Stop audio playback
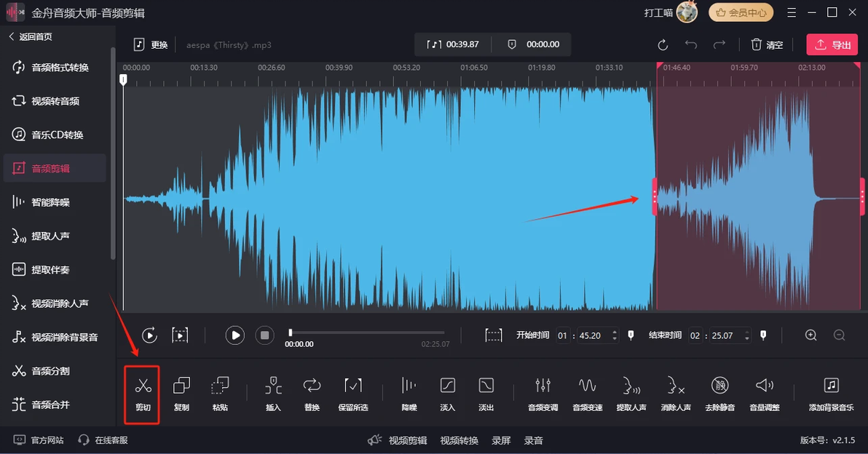Image resolution: width=868 pixels, height=454 pixels. pyautogui.click(x=265, y=335)
